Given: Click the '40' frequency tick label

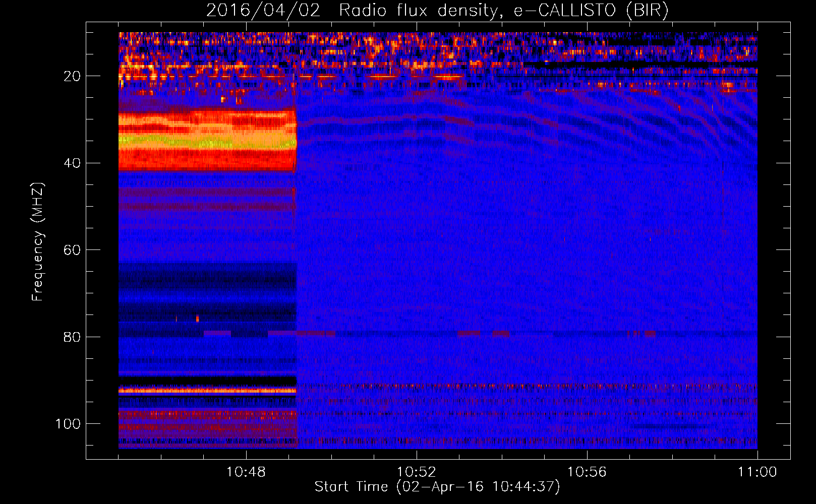Looking at the screenshot, I should [72, 163].
